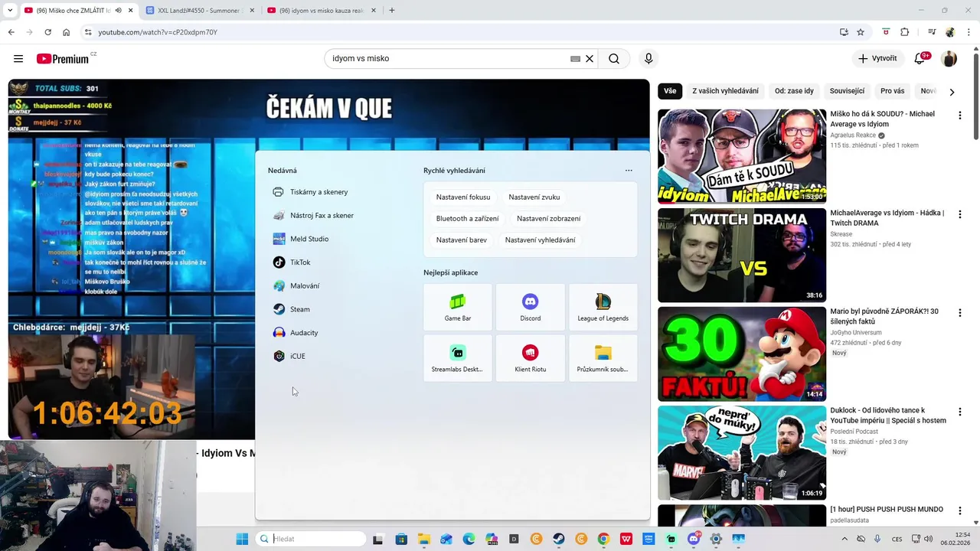Switch to the XXL Landží#4550 browser tab
Viewport: 980px width, 551px height.
point(198,11)
